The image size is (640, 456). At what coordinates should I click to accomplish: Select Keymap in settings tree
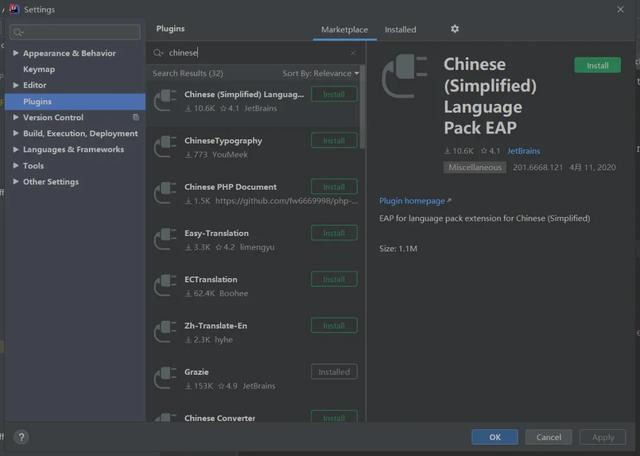point(39,69)
